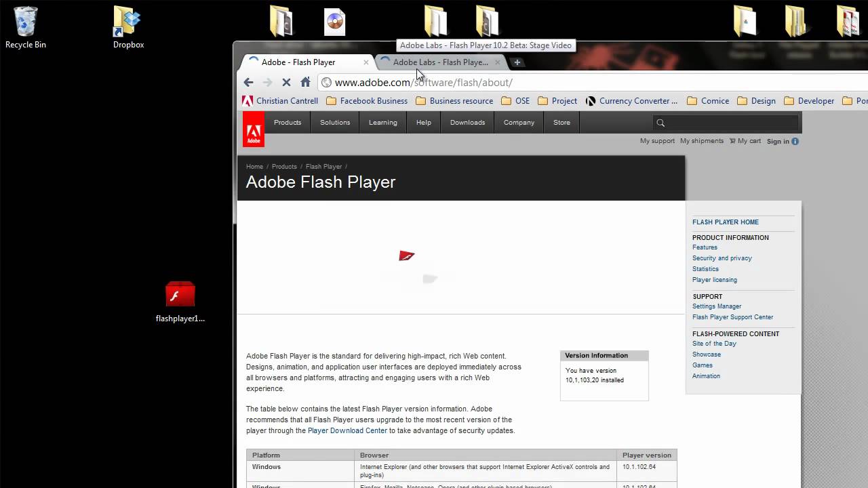Open the Company menu on Adobe nav
The width and height of the screenshot is (868, 488).
click(x=519, y=123)
